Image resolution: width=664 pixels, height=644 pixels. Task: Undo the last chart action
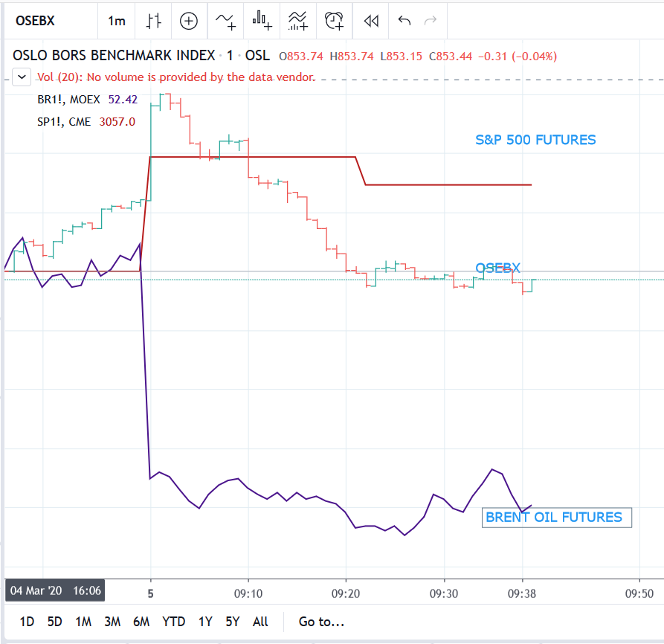tap(404, 20)
